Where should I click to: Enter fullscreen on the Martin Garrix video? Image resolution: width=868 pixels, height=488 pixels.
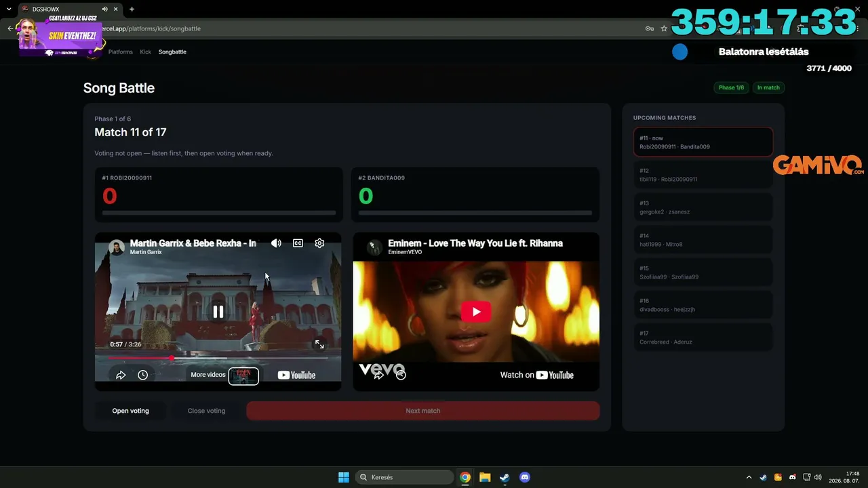coord(319,344)
